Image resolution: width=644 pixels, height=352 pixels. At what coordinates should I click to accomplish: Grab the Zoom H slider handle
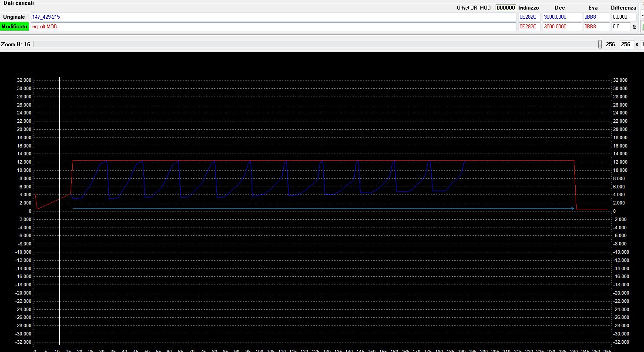[600, 44]
